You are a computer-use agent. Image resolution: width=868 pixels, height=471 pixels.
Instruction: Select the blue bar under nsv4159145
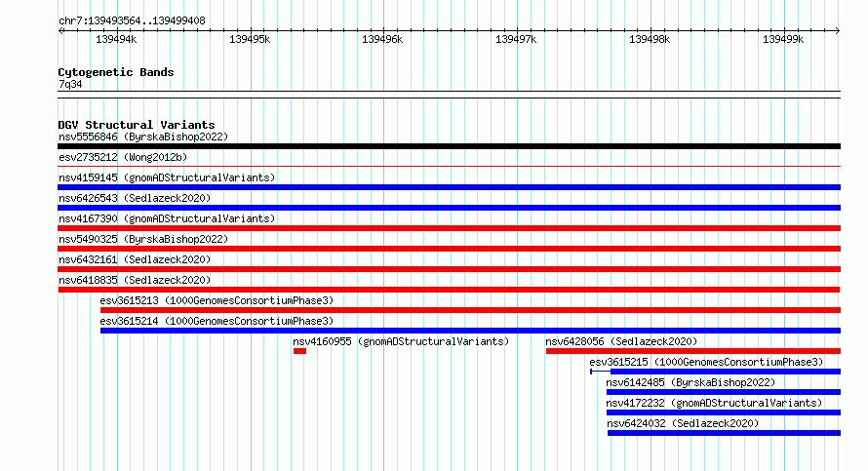tap(449, 187)
